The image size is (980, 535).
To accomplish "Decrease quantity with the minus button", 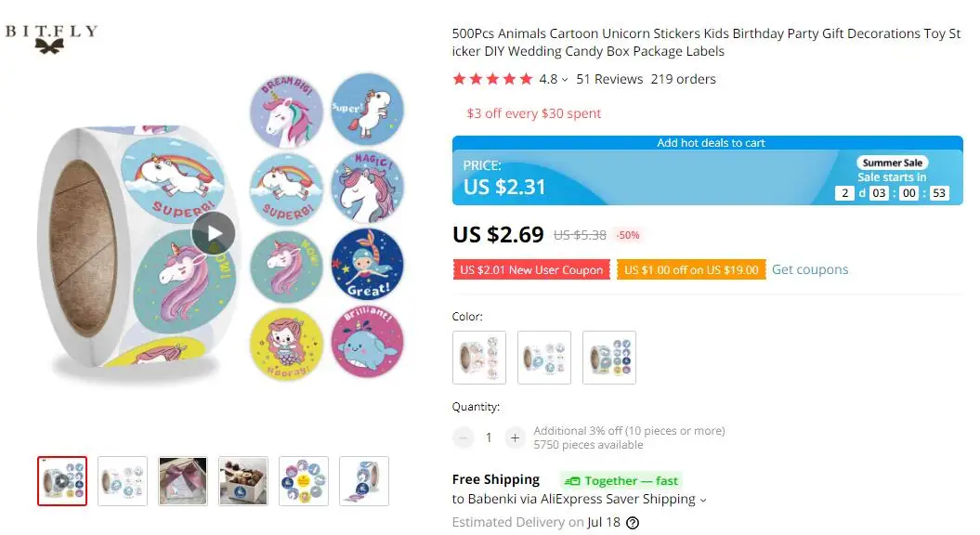I will [464, 437].
